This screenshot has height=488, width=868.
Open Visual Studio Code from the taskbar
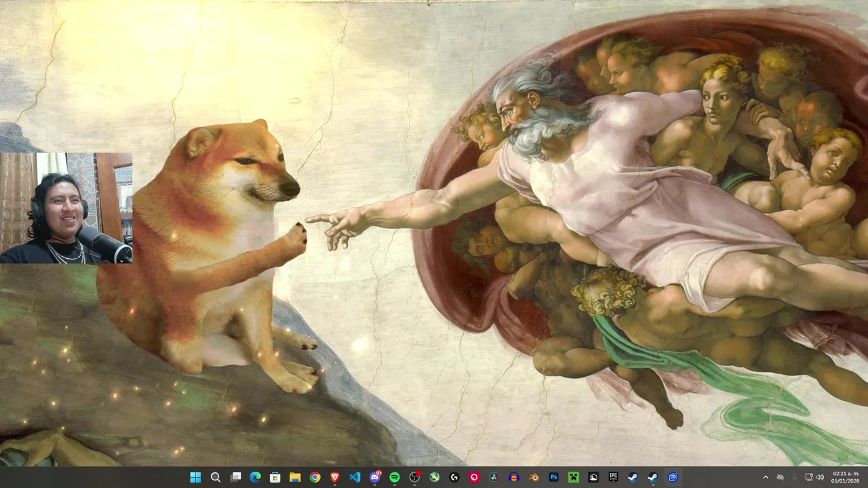click(355, 477)
